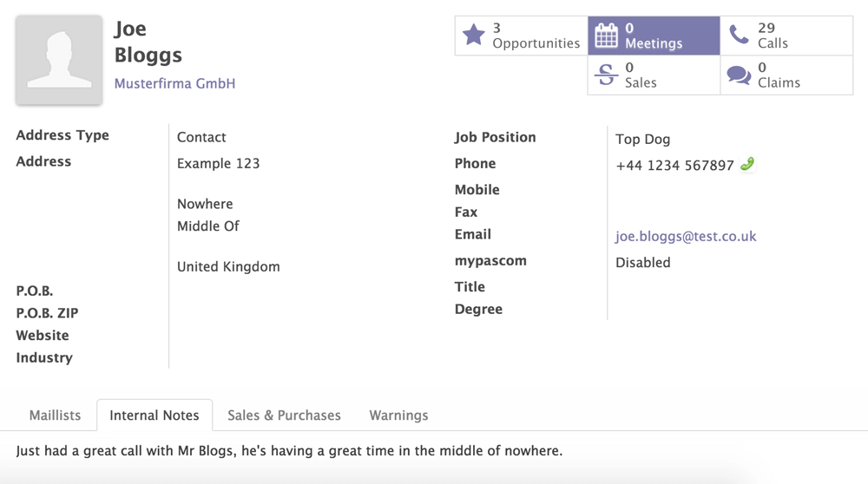Open Musterfirma GmbH company link
The height and width of the screenshot is (484, 868).
pos(174,83)
